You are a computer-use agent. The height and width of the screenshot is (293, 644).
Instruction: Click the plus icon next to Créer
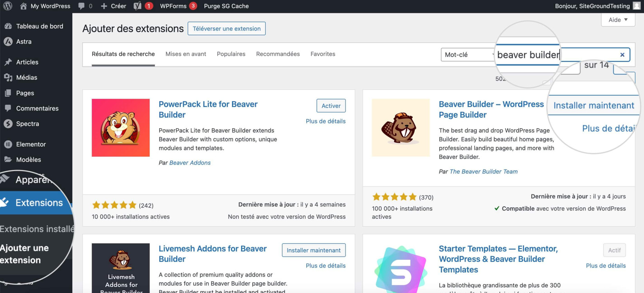click(x=104, y=6)
